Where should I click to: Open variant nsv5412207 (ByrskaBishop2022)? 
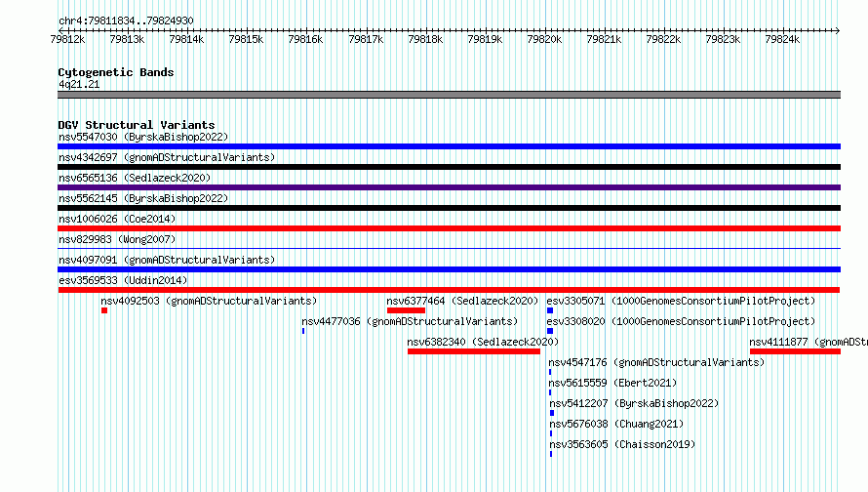click(x=634, y=403)
